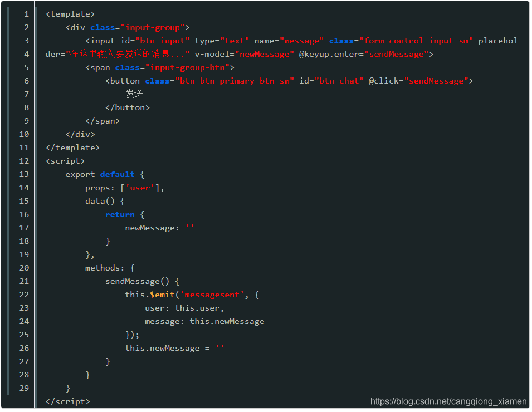Screen dimensions: 532x412
Task: Click 'methods:' on line 20
Action: click(x=105, y=268)
